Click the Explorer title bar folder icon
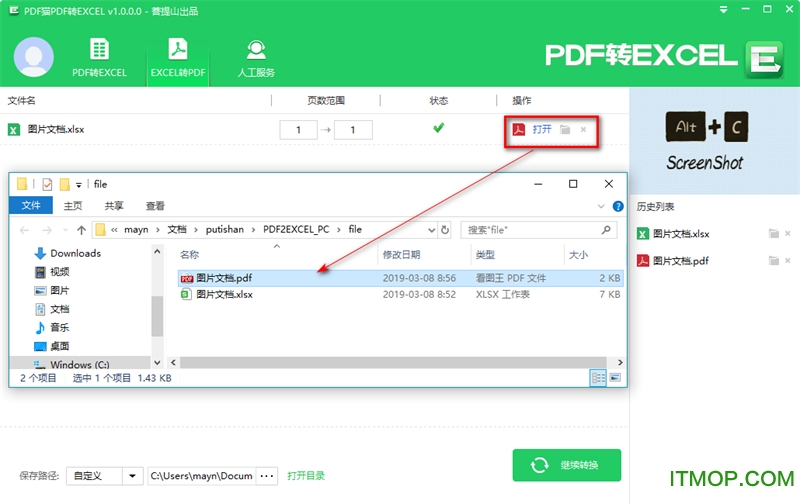This screenshot has height=504, width=800. click(21, 184)
